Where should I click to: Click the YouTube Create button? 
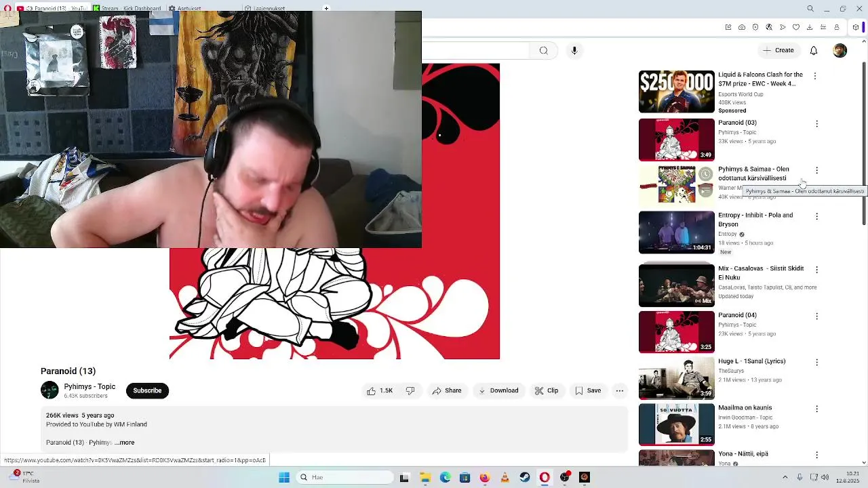(x=778, y=50)
